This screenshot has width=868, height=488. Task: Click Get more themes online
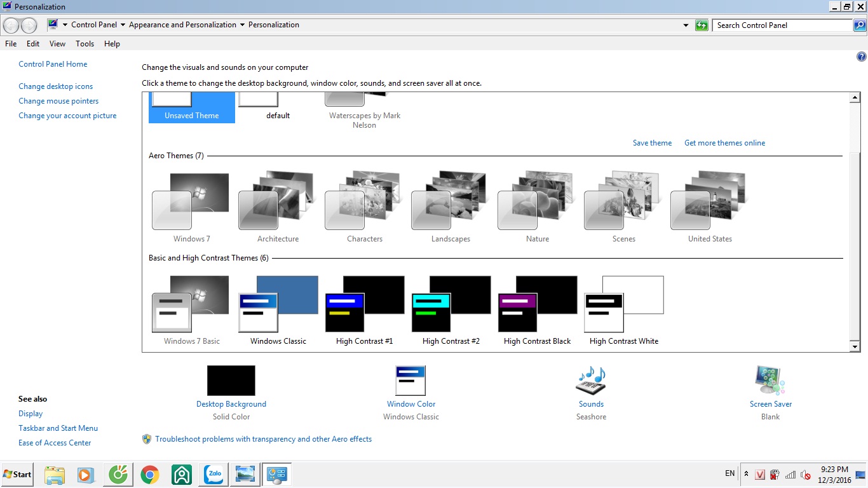tap(724, 143)
